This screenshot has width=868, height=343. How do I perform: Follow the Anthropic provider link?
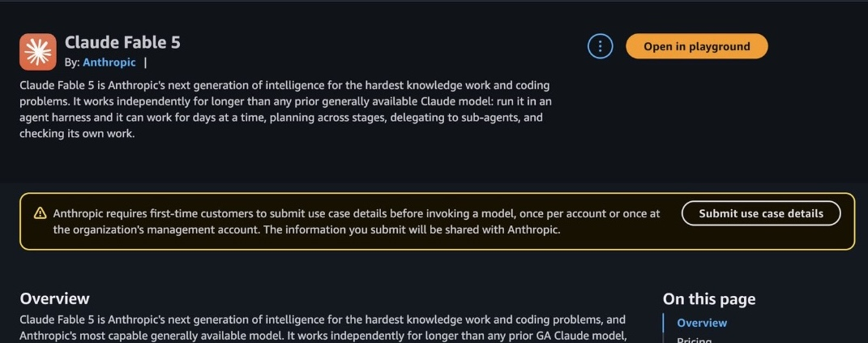click(109, 62)
